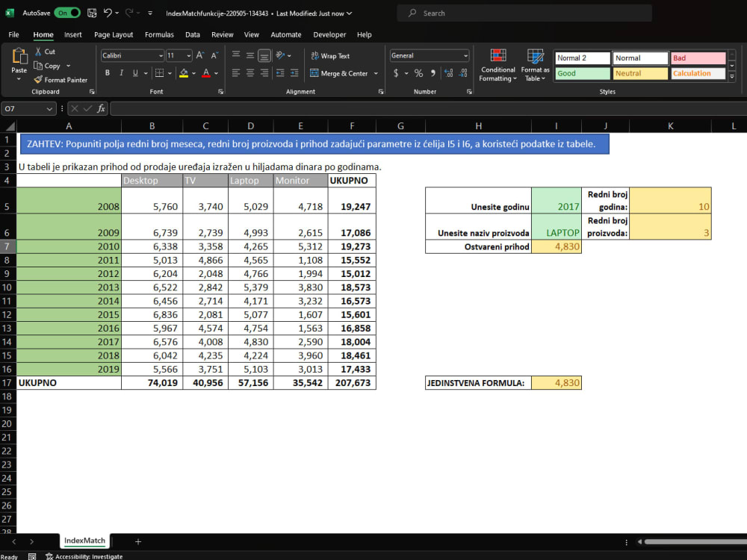
Task: Open Conditional Formatting options
Action: click(x=498, y=65)
